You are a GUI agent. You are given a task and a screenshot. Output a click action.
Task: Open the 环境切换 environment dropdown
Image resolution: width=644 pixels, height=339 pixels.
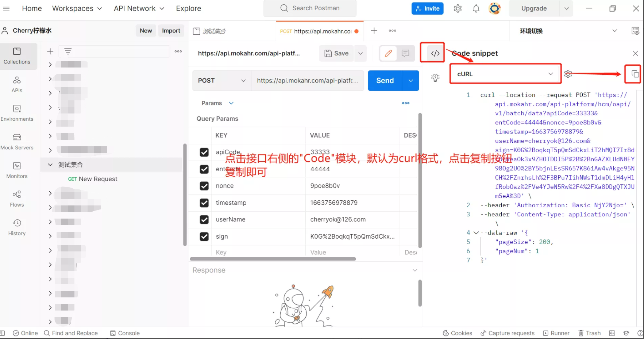[569, 31]
